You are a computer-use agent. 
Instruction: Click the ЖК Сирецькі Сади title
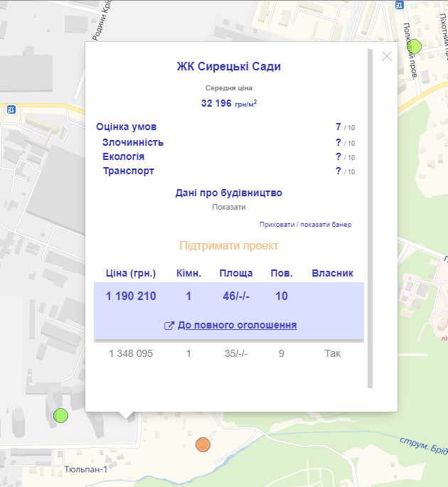tap(229, 67)
